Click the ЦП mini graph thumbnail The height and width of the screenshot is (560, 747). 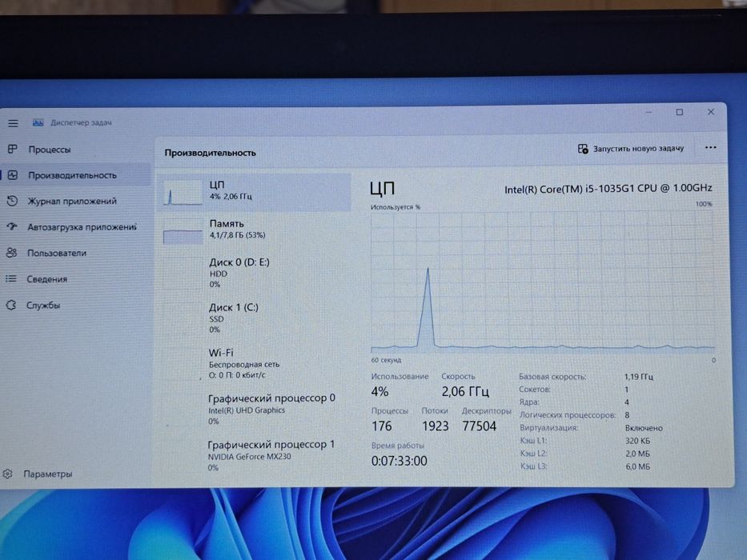[x=183, y=192]
